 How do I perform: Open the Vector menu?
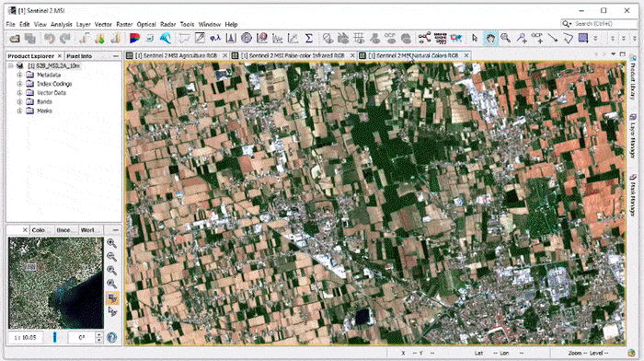click(103, 24)
